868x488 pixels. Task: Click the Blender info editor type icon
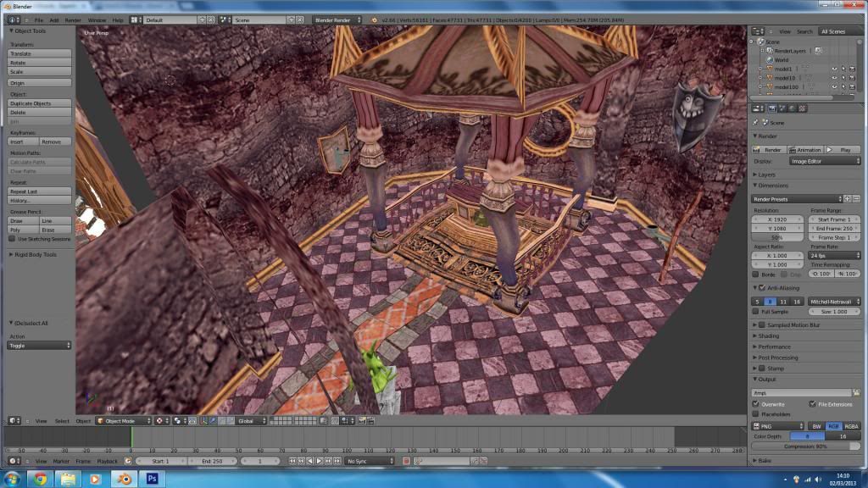12,20
